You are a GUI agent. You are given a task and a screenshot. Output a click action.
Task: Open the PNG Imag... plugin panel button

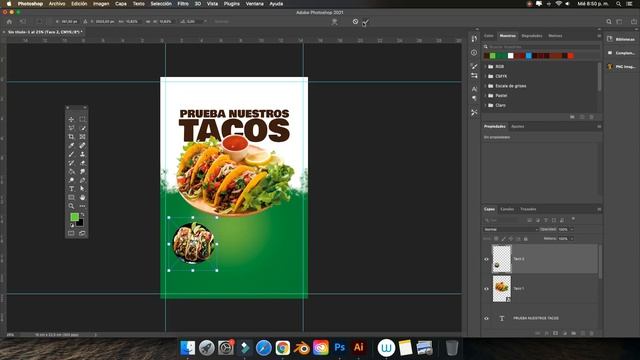point(621,67)
